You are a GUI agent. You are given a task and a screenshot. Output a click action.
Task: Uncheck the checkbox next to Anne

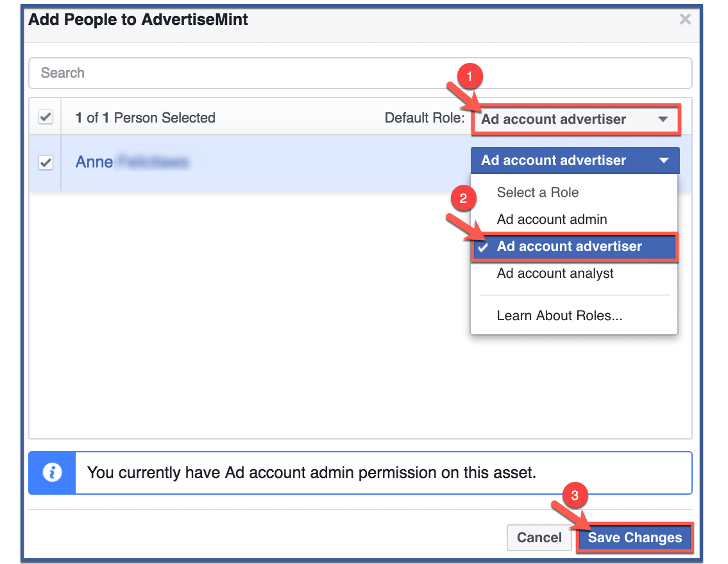pos(45,162)
